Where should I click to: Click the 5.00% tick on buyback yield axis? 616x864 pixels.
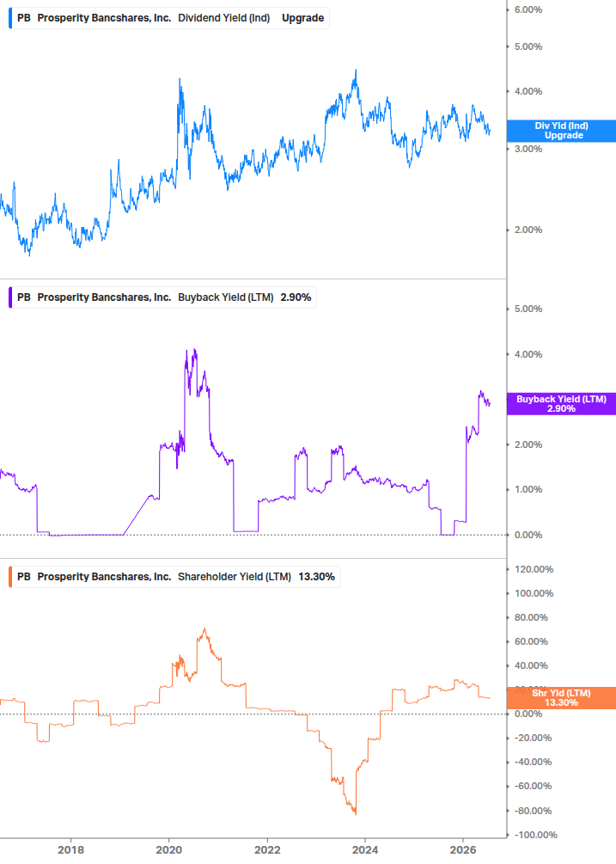[x=528, y=309]
